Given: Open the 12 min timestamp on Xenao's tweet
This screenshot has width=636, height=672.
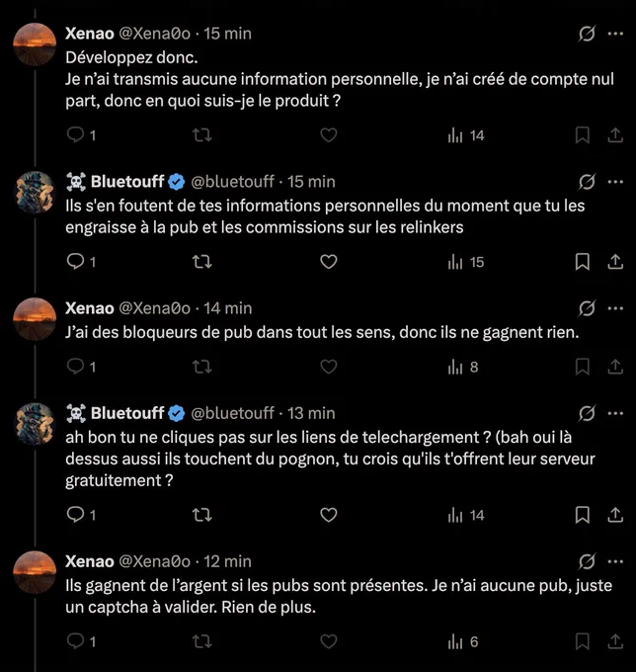Looking at the screenshot, I should pos(228,561).
